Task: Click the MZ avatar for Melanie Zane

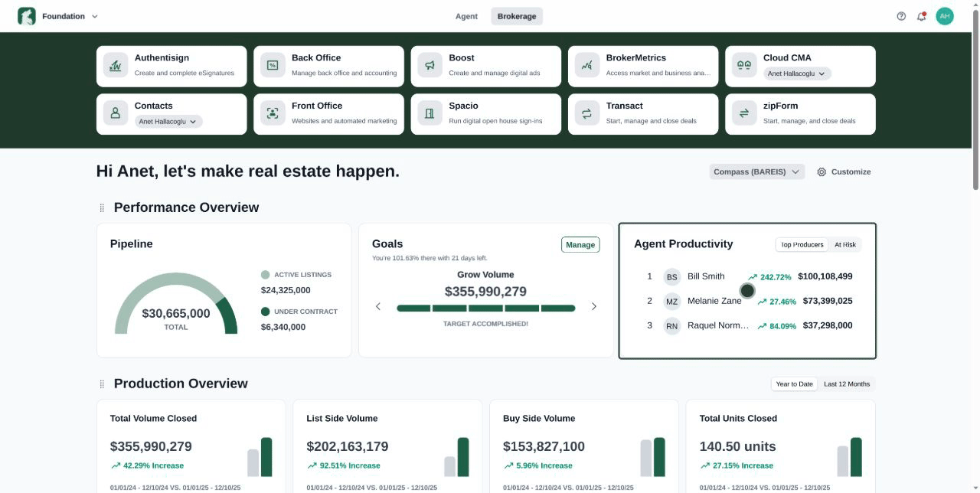Action: coord(671,302)
